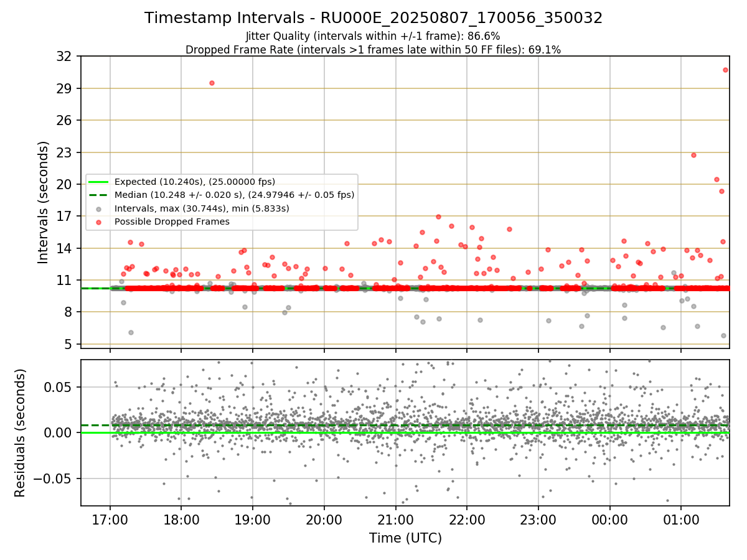Click the 'Intervals (seconds)' y-axis label

(43, 202)
